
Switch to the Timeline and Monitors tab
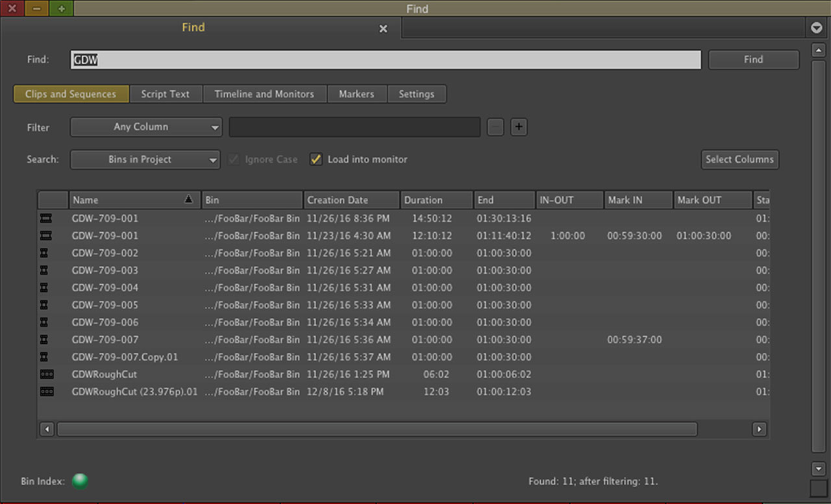(x=264, y=94)
